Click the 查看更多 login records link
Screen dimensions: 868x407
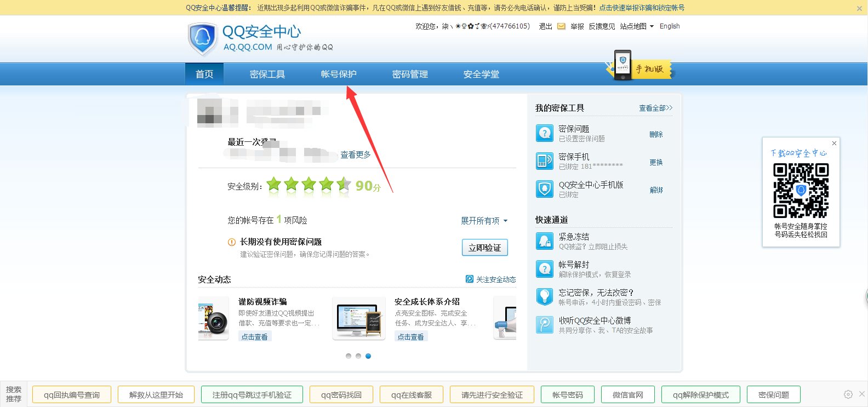[x=356, y=155]
